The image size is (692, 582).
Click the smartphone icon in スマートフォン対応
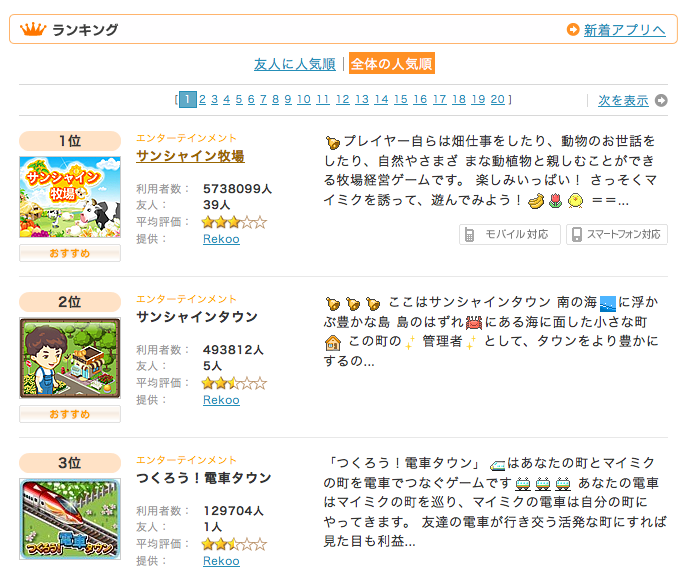[x=576, y=234]
